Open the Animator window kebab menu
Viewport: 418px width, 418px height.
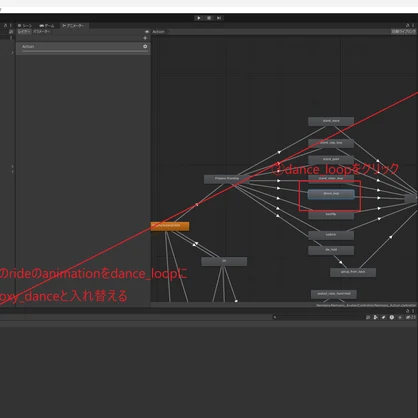point(413,25)
